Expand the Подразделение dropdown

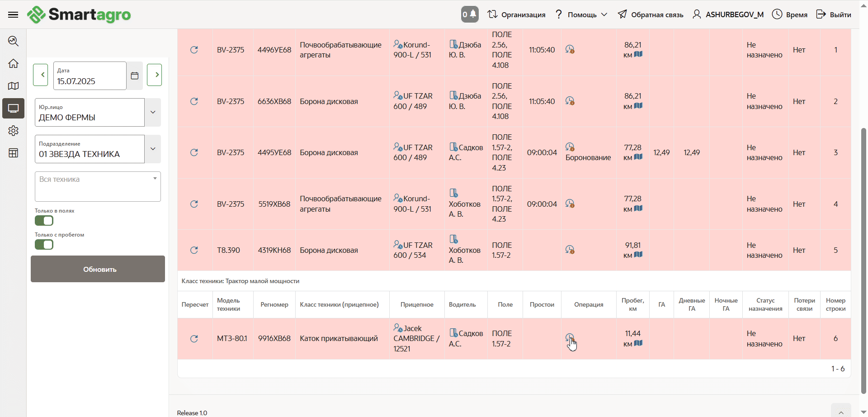pos(153,149)
